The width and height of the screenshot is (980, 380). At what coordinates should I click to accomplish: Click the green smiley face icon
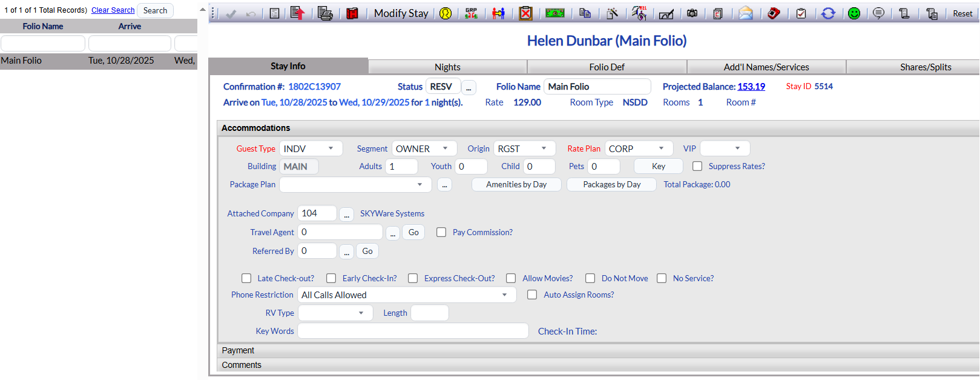point(854,13)
